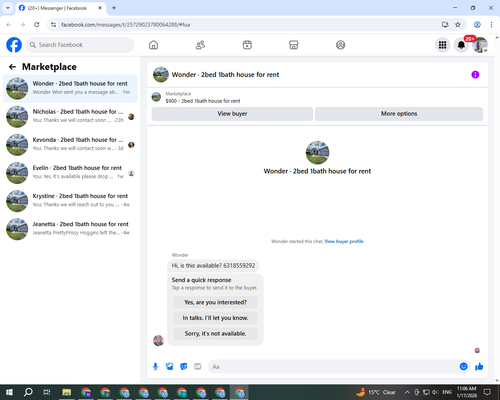Send the 'In talks. I'll let you know.' response
This screenshot has height=400, width=500.
(215, 318)
